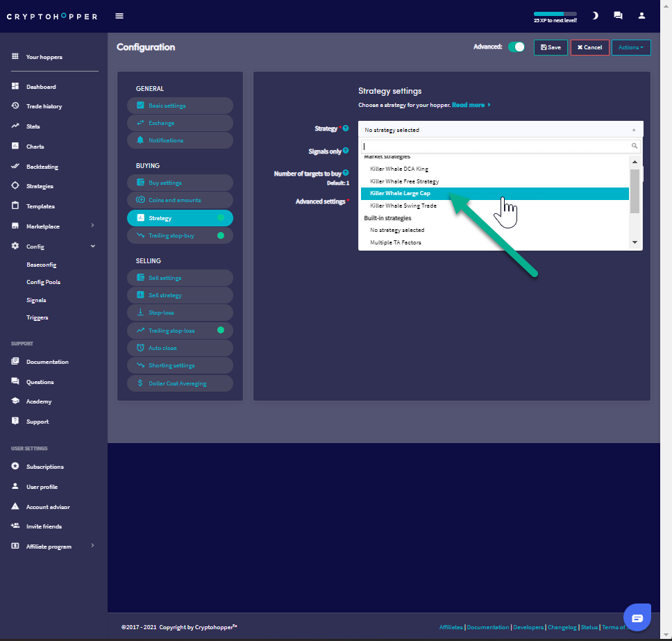Open the chat messages icon
The width and height of the screenshot is (672, 641).
618,15
